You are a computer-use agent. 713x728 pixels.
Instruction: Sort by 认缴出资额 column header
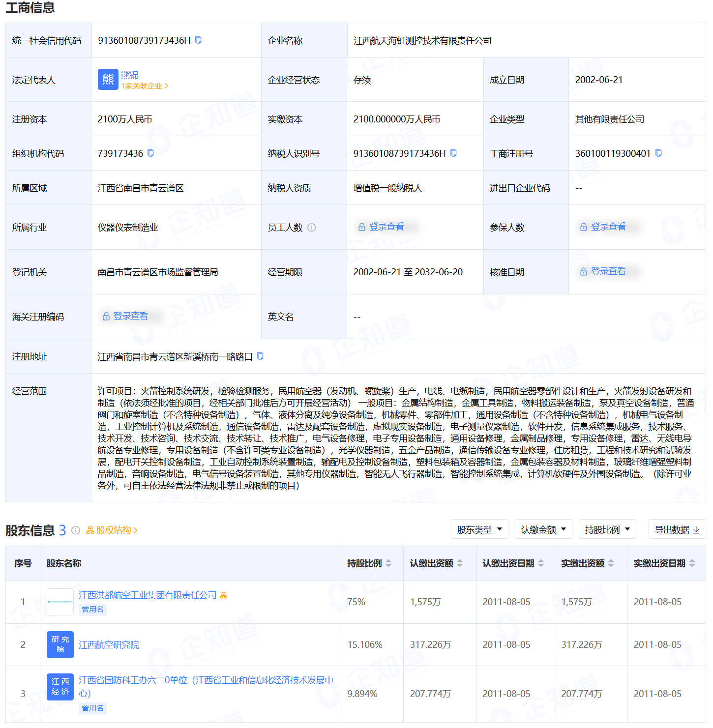[x=460, y=563]
